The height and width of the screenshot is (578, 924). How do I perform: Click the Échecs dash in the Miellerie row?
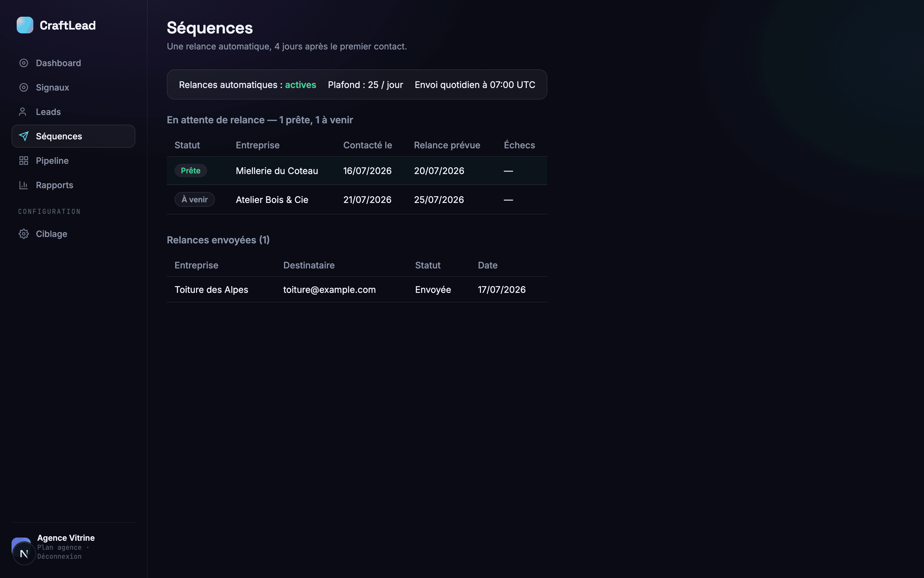(508, 171)
